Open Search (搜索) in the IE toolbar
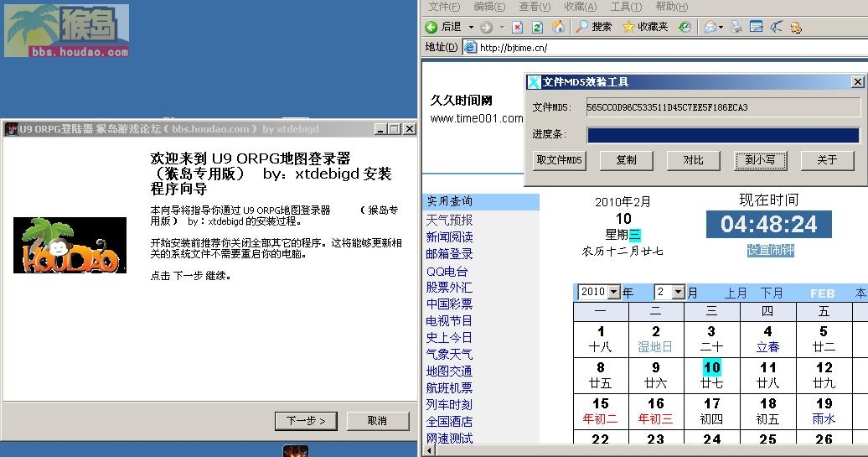The image size is (868, 457). (593, 27)
